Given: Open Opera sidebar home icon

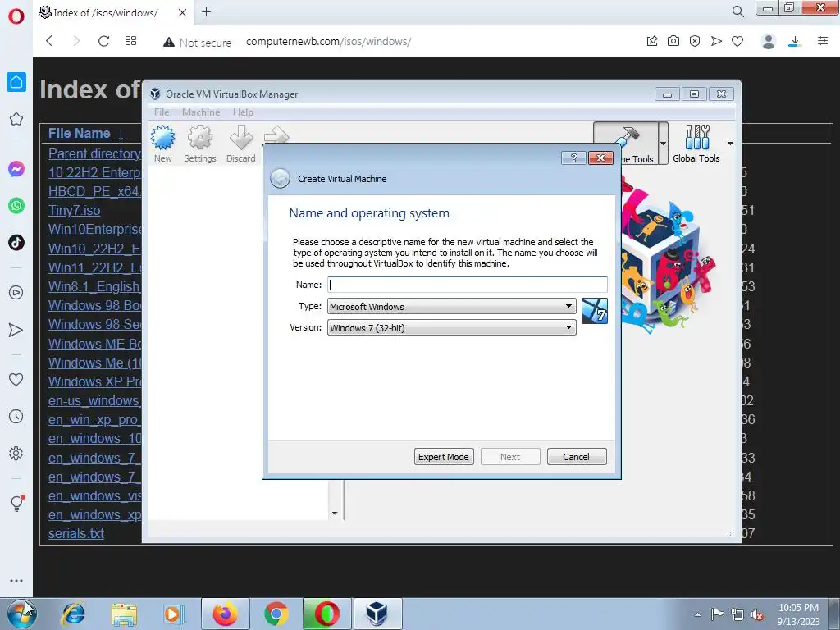Looking at the screenshot, I should [16, 82].
